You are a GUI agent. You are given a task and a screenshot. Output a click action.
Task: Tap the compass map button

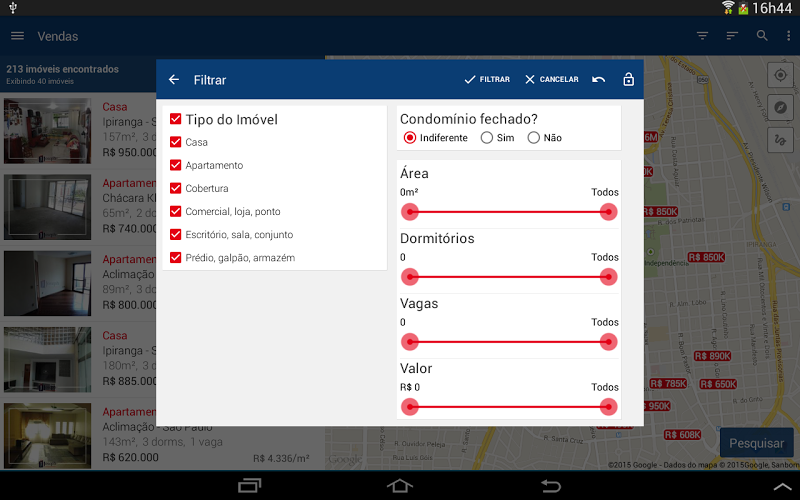point(780,108)
